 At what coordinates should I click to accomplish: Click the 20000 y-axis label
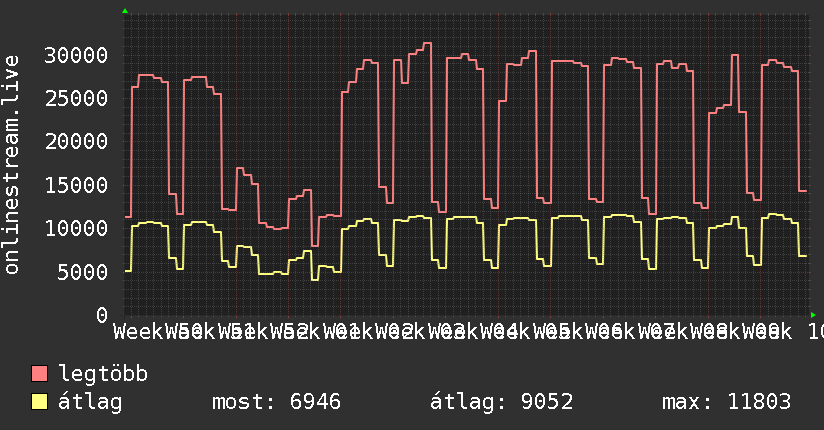[x=76, y=141]
